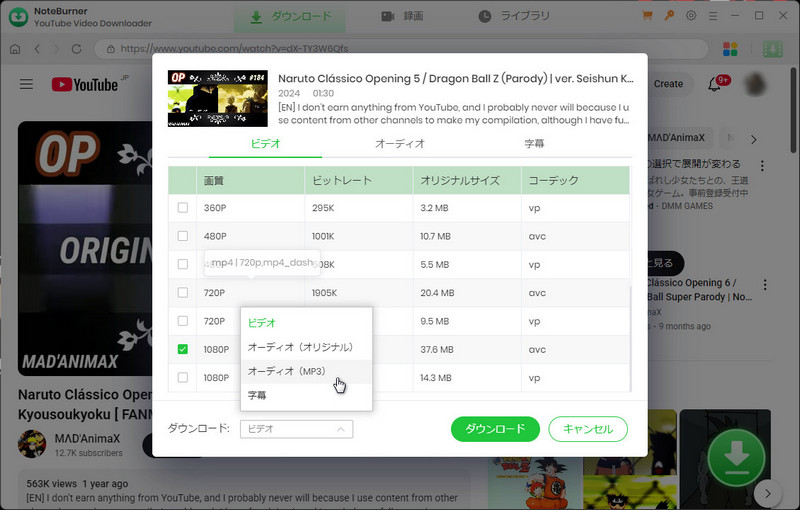Switch to the ビデオ tab in dialog
This screenshot has width=800, height=510.
click(265, 144)
